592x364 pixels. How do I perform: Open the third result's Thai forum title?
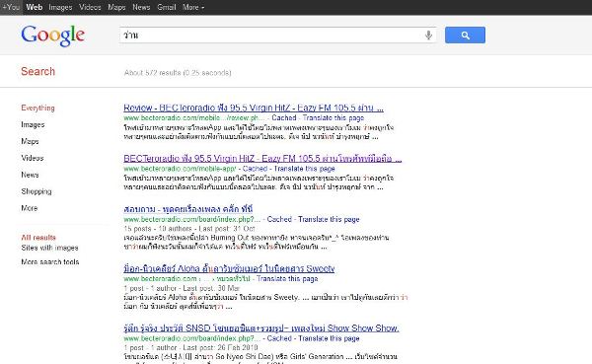coord(188,209)
